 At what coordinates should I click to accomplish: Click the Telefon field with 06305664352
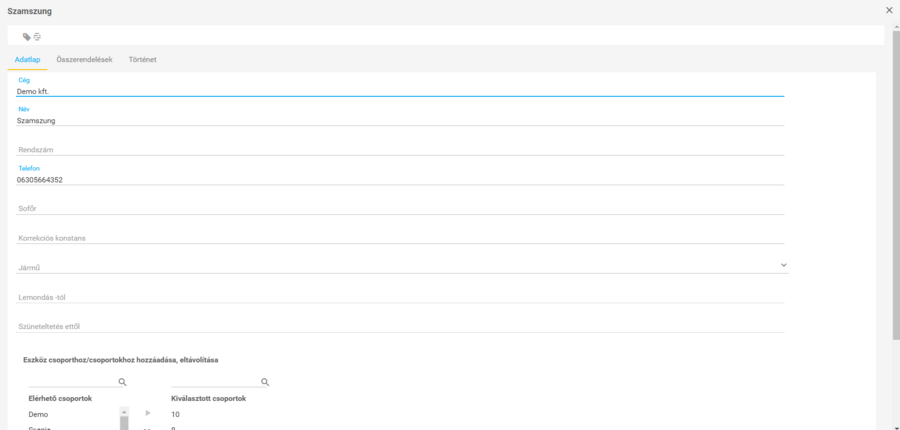coord(400,180)
